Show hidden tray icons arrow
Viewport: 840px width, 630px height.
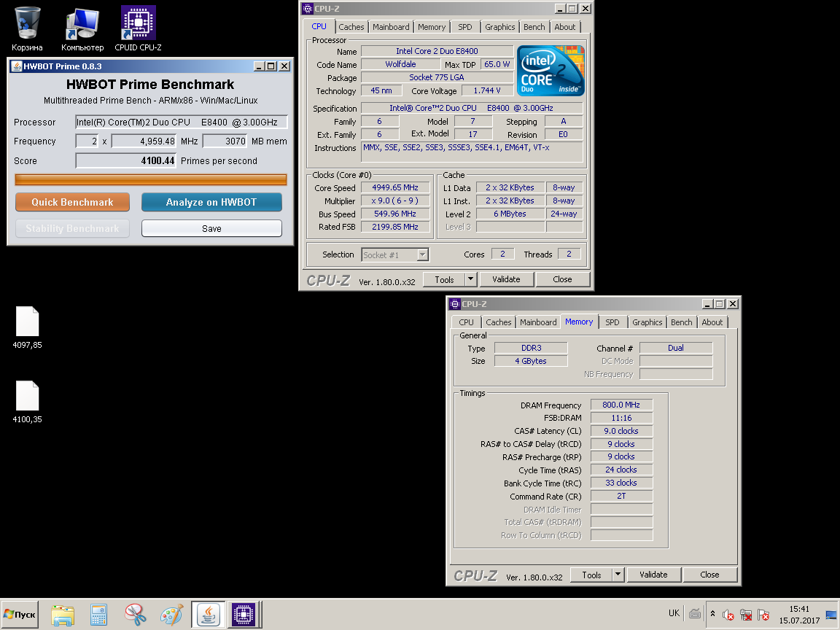coord(712,614)
